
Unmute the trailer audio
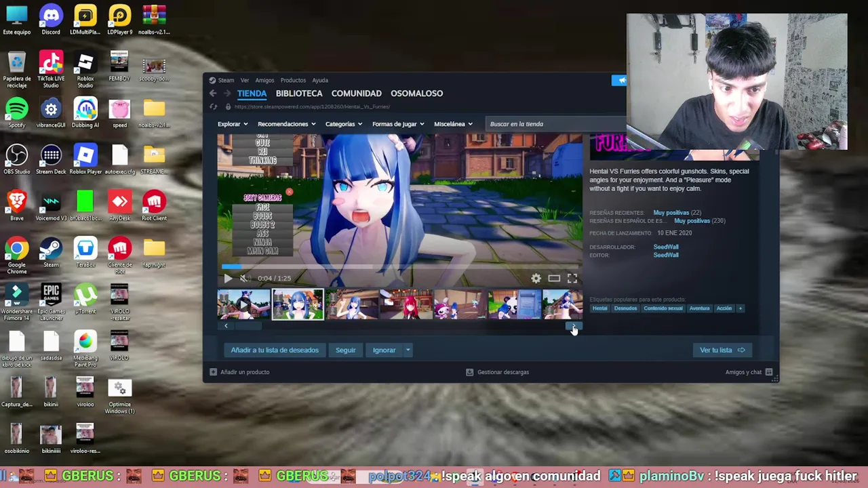pos(244,278)
